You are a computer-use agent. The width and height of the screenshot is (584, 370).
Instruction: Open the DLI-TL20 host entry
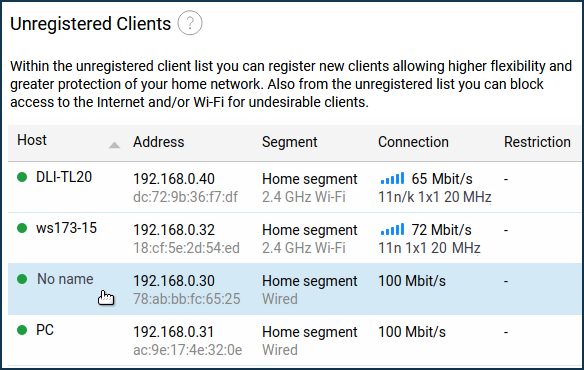[x=64, y=177]
